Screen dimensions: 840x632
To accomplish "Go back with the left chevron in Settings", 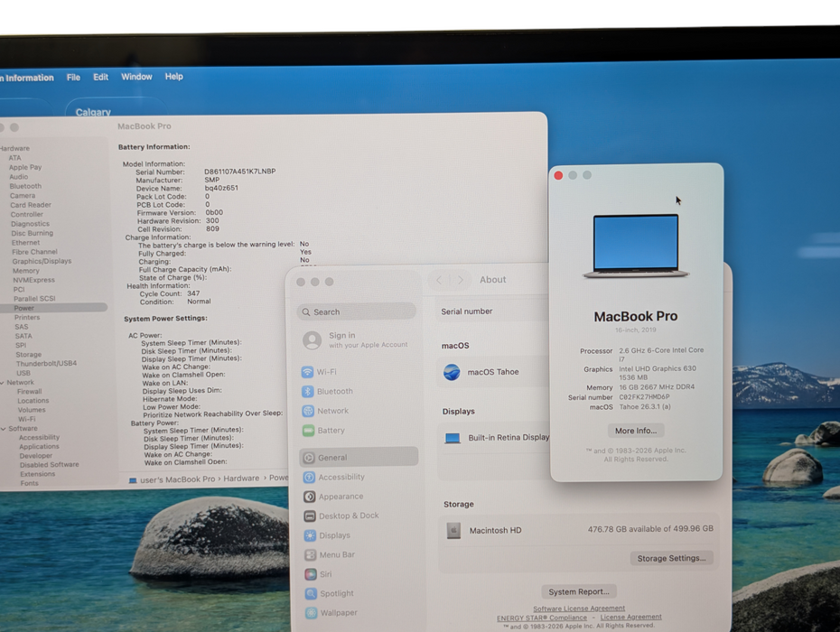I will coord(439,280).
